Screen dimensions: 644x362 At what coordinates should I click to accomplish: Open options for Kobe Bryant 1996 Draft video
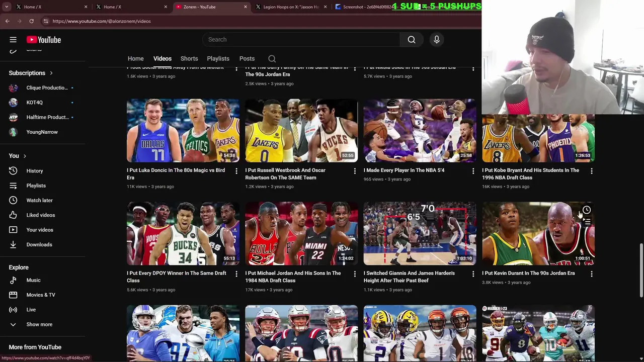[592, 171]
